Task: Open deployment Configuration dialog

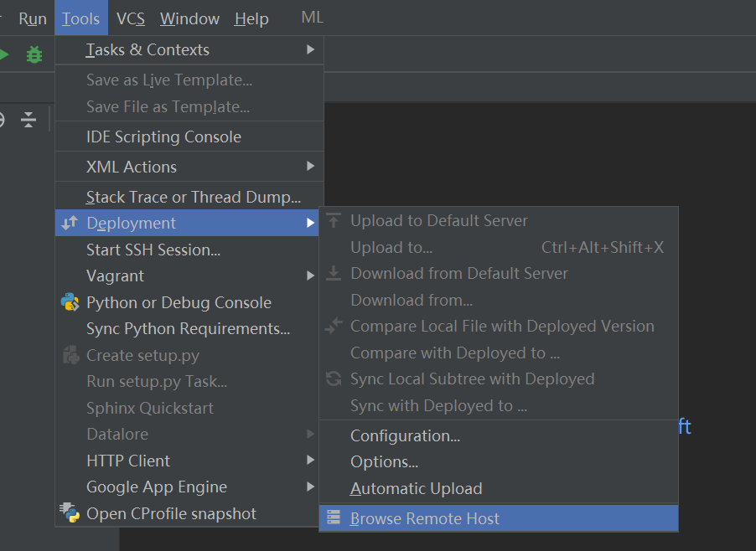Action: tap(405, 435)
